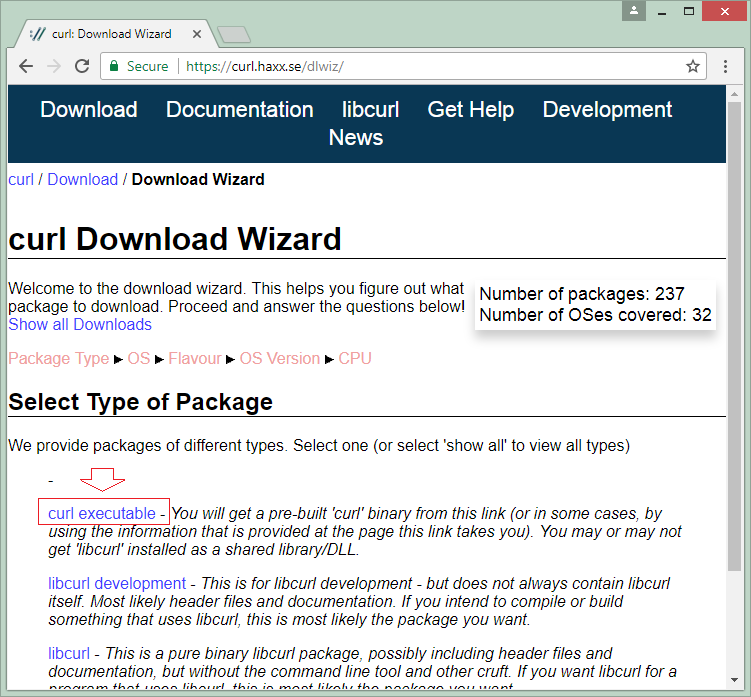
Task: Click the CPU wizard step
Action: [355, 358]
